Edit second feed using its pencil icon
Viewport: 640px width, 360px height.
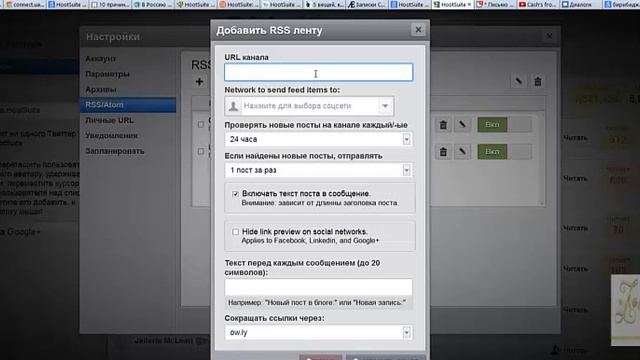[x=462, y=152]
